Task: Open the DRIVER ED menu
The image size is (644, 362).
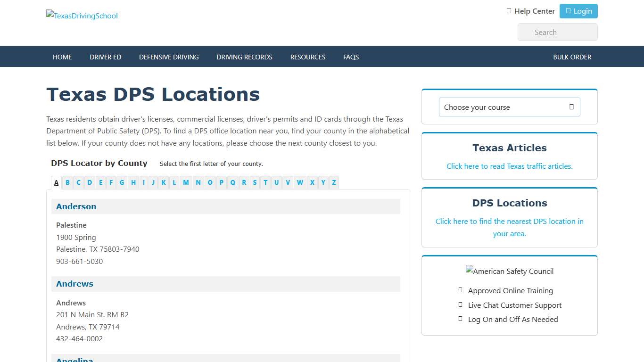Action: (105, 57)
